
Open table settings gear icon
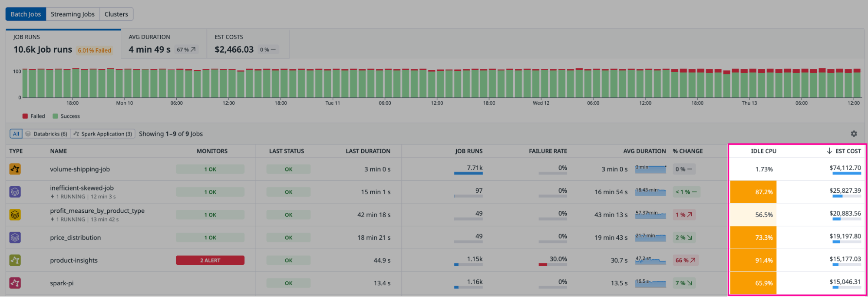(854, 134)
